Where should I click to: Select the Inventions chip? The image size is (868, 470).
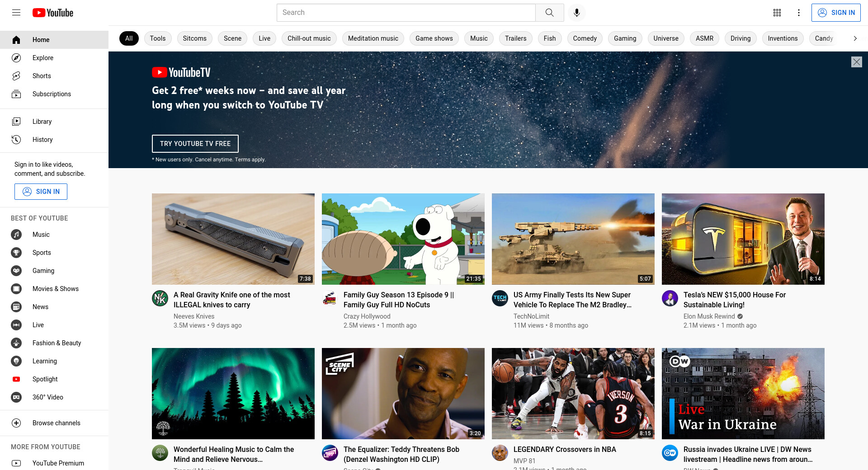[783, 38]
